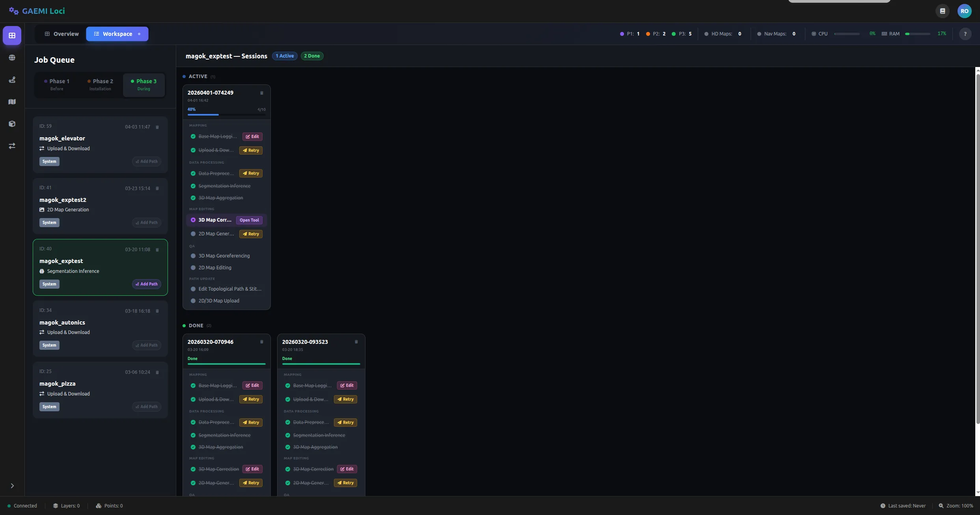Open the globe icon in sidebar
The width and height of the screenshot is (980, 515).
(12, 58)
